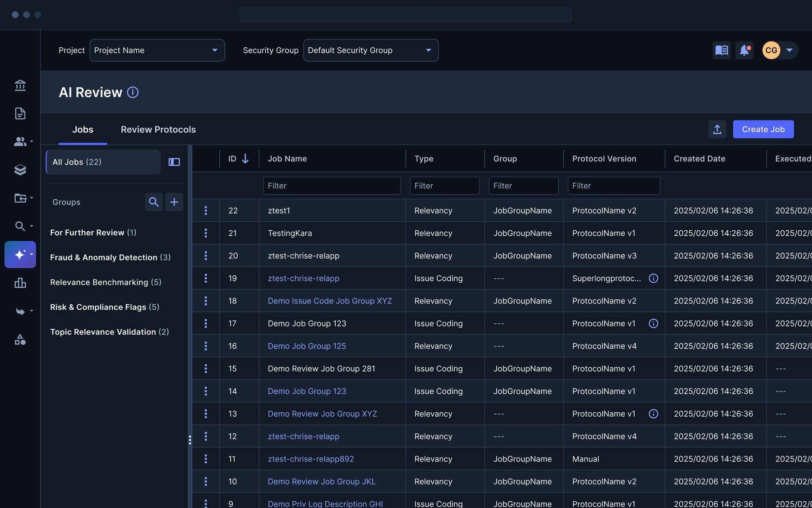This screenshot has width=812, height=508.
Task: Select Topic Relevance Validation group
Action: pyautogui.click(x=110, y=332)
